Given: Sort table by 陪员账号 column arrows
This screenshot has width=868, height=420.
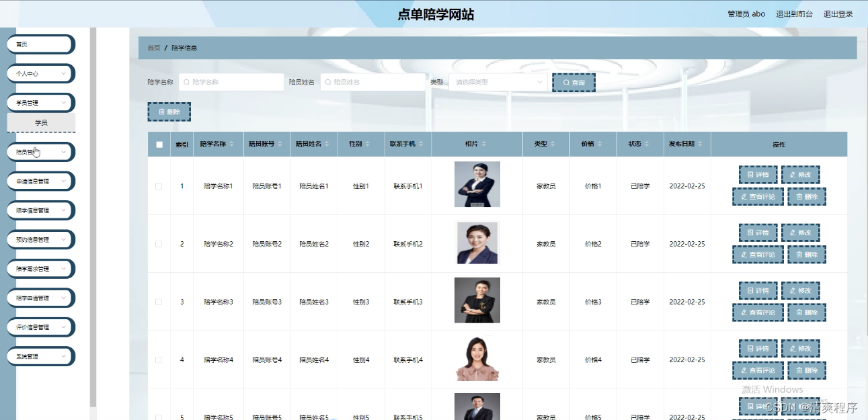Looking at the screenshot, I should click(279, 144).
